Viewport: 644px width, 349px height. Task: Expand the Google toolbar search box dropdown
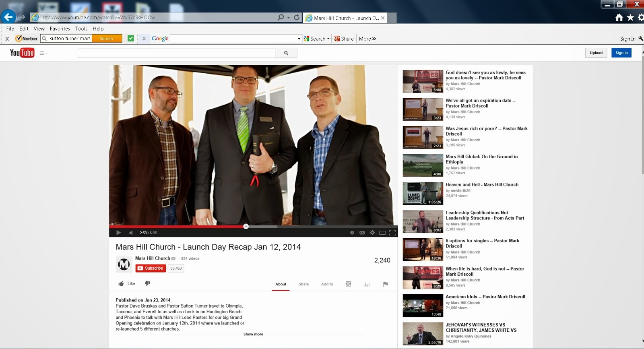(299, 39)
